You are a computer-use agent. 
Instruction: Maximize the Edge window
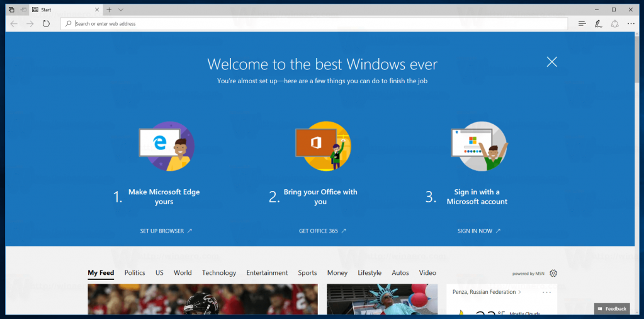(x=614, y=9)
